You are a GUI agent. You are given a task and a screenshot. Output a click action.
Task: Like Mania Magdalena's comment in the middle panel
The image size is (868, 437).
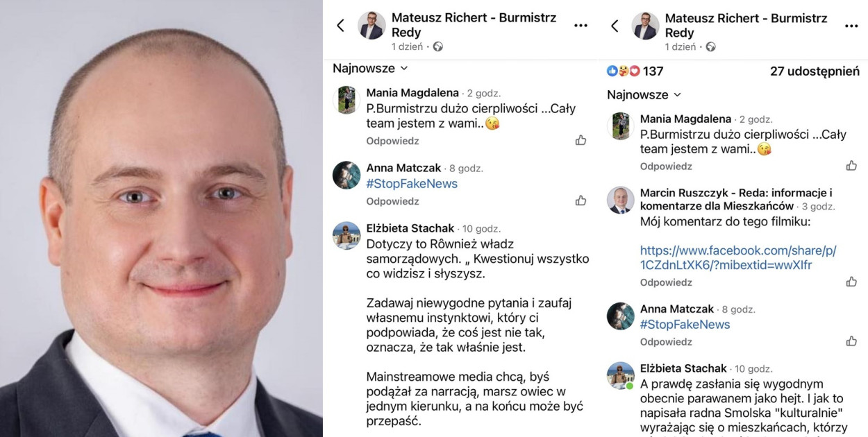click(x=581, y=140)
